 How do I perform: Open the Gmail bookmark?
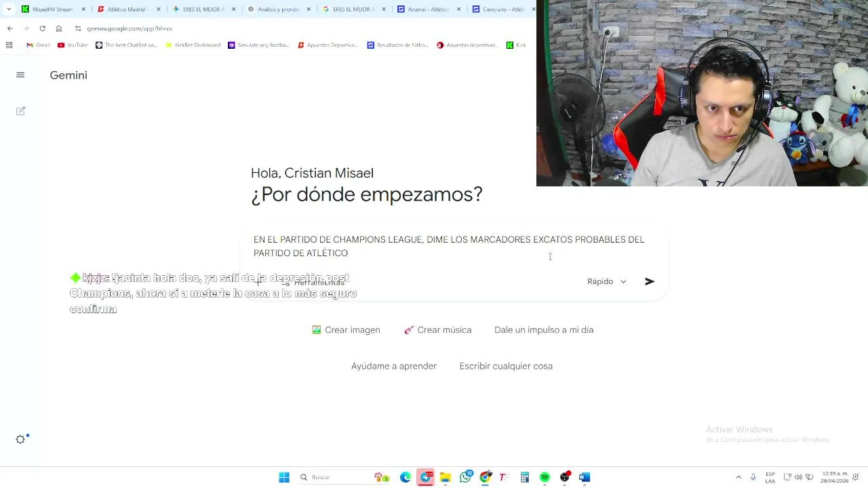point(38,45)
